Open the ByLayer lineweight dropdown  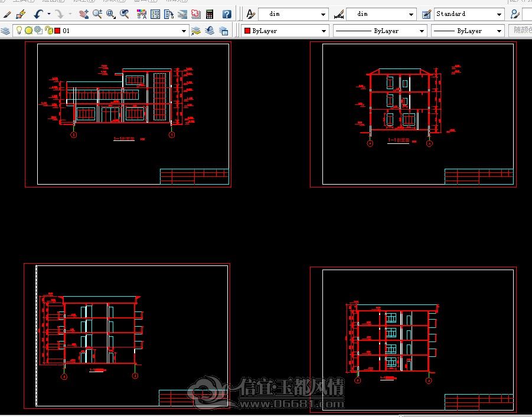click(468, 31)
